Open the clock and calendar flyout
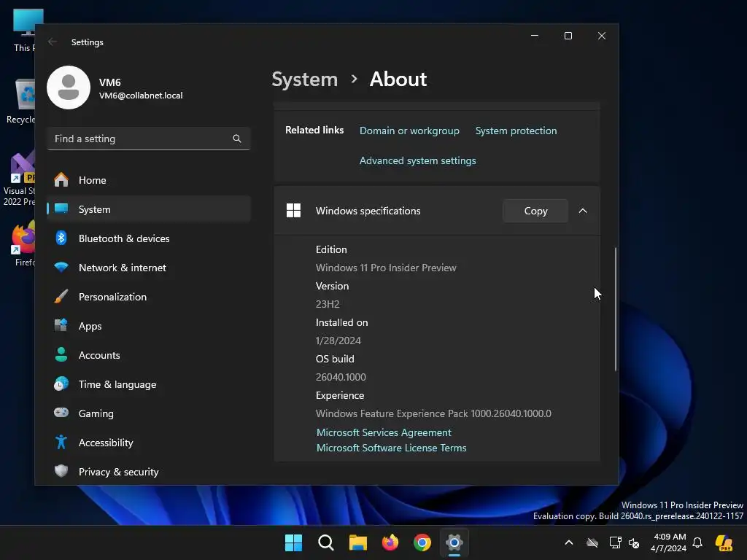This screenshot has width=747, height=560. point(668,542)
